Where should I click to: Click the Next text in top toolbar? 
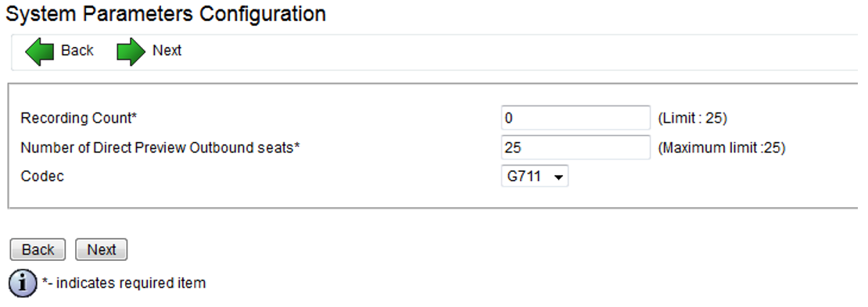[x=167, y=51]
